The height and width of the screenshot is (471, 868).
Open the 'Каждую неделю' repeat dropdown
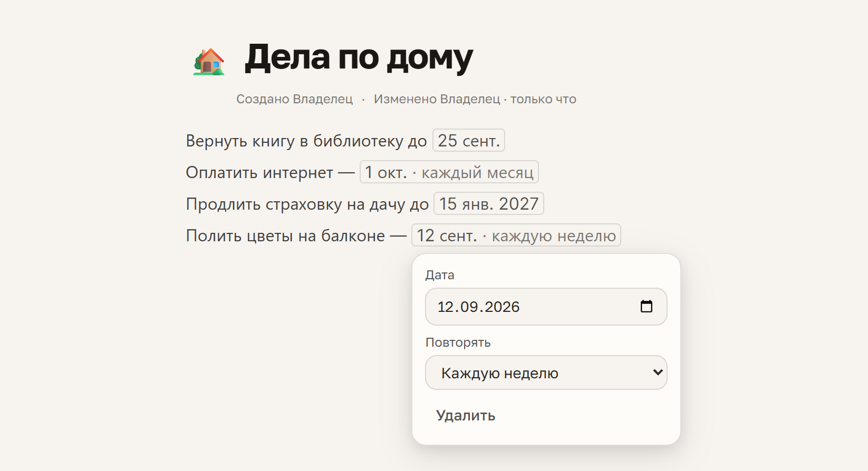click(x=546, y=372)
